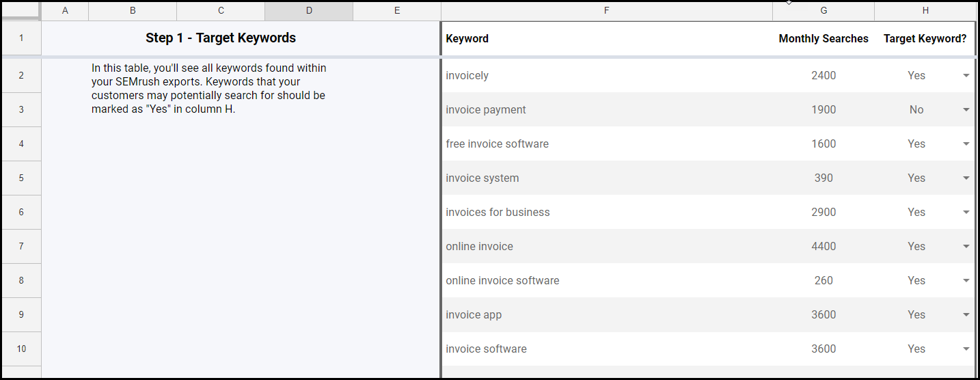Select column E header
This screenshot has width=980, height=380.
397,11
